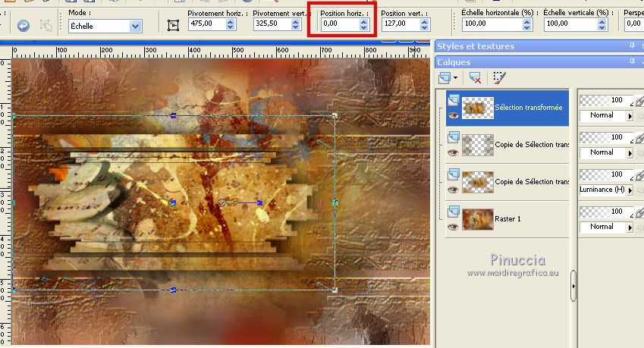
Task: Click the grayed cursor-grid icon beside reset arrow
Action: point(46,26)
